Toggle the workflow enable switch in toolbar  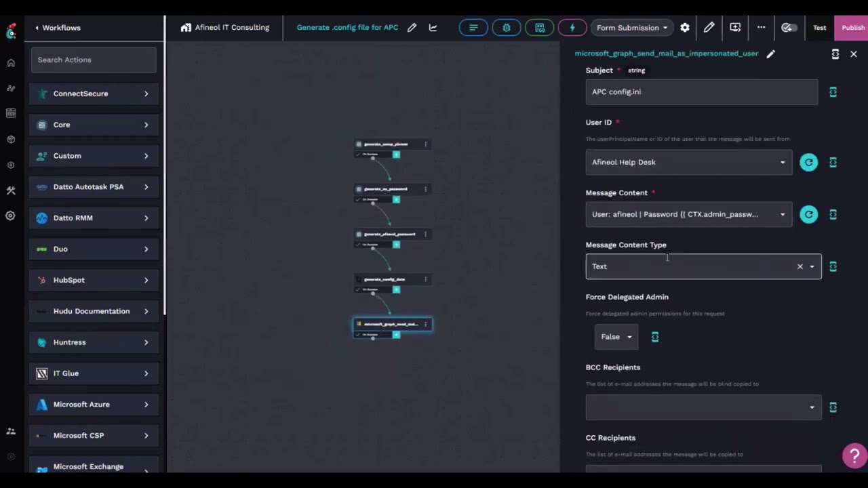[x=788, y=28]
